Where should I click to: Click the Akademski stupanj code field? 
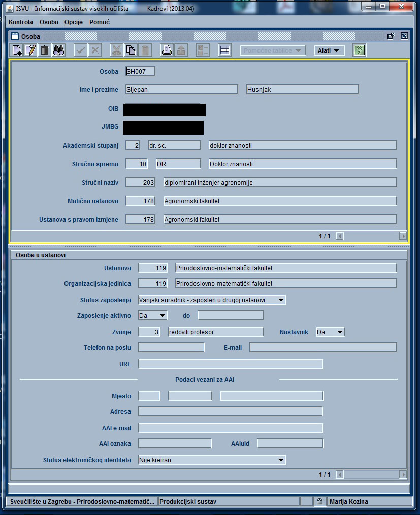click(x=133, y=145)
